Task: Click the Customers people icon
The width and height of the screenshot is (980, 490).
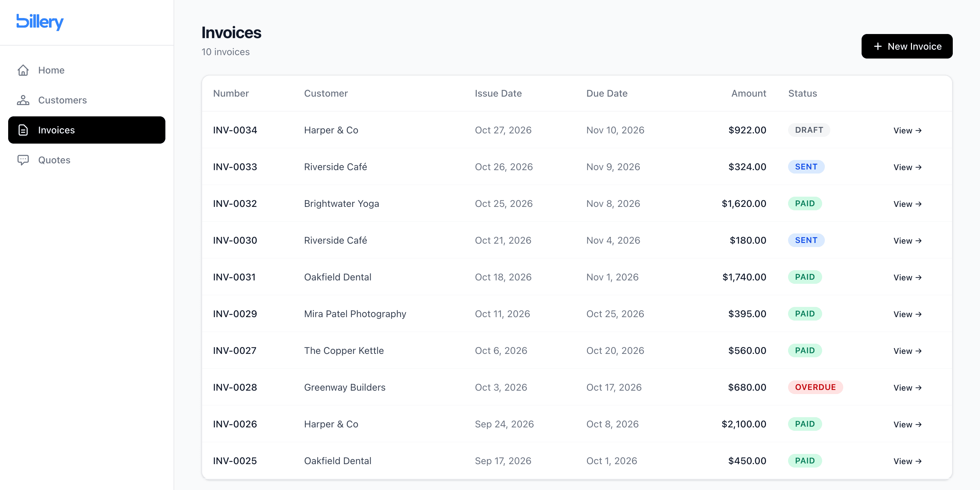Action: 23,100
